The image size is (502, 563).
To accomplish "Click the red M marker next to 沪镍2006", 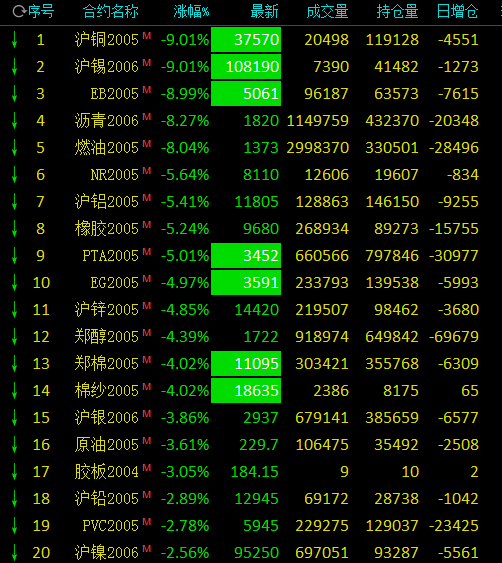I will 147,548.
